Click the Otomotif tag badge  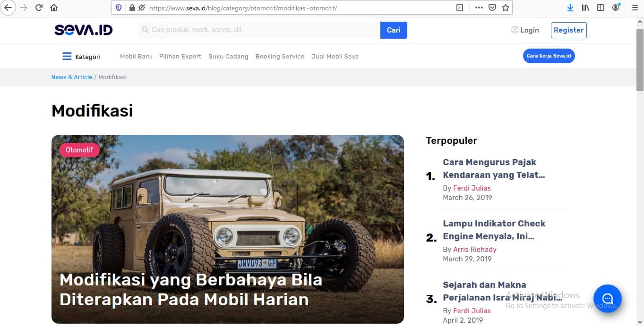click(79, 150)
